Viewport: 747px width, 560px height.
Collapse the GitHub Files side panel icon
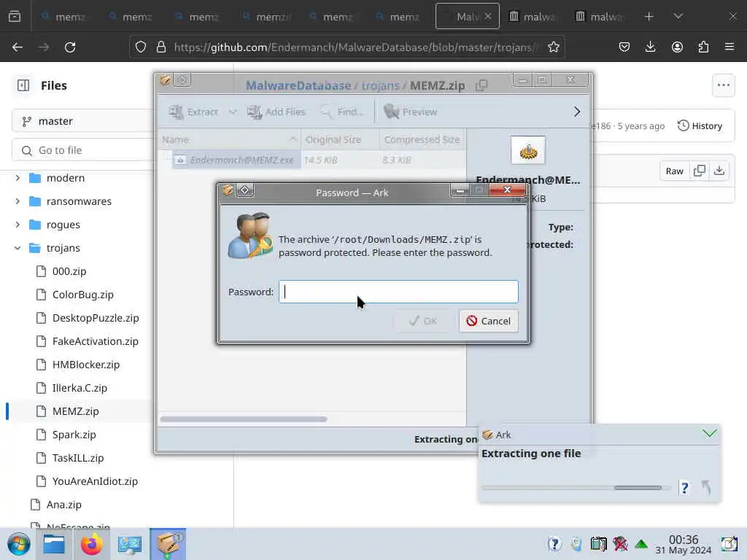click(23, 85)
